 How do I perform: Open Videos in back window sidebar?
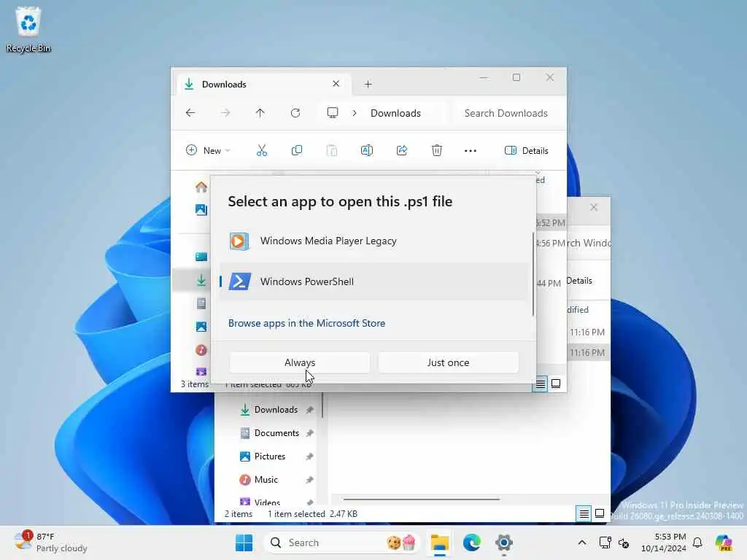267,502
